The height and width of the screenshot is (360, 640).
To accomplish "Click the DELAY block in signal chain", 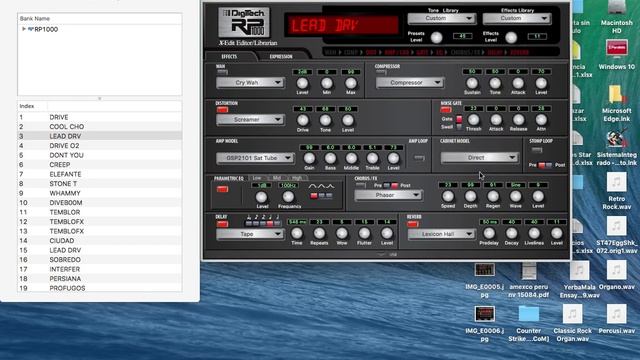I will point(495,52).
